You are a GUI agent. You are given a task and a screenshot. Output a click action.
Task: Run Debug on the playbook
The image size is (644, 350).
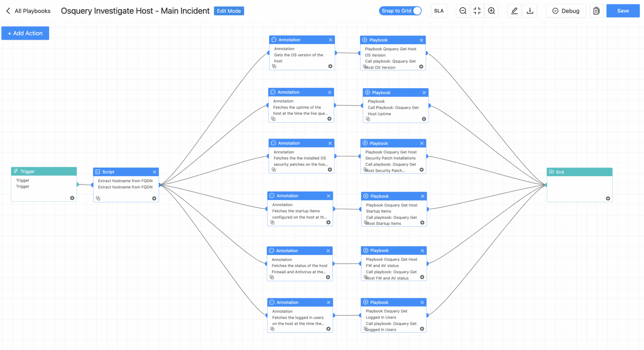point(566,11)
